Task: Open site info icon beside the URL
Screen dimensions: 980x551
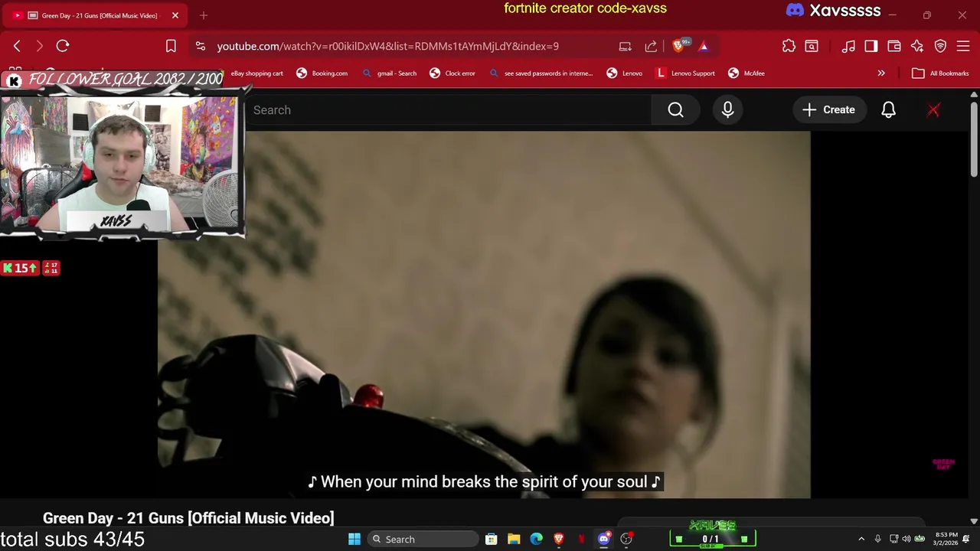Action: point(201,46)
